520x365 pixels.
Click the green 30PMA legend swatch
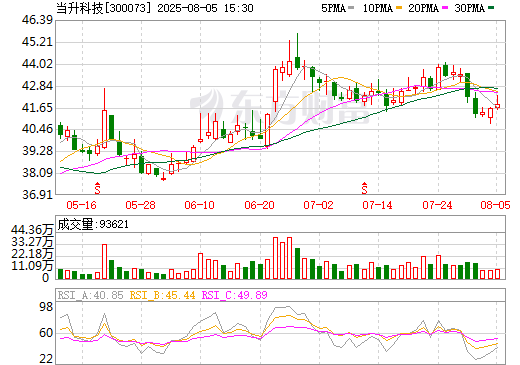click(491, 7)
